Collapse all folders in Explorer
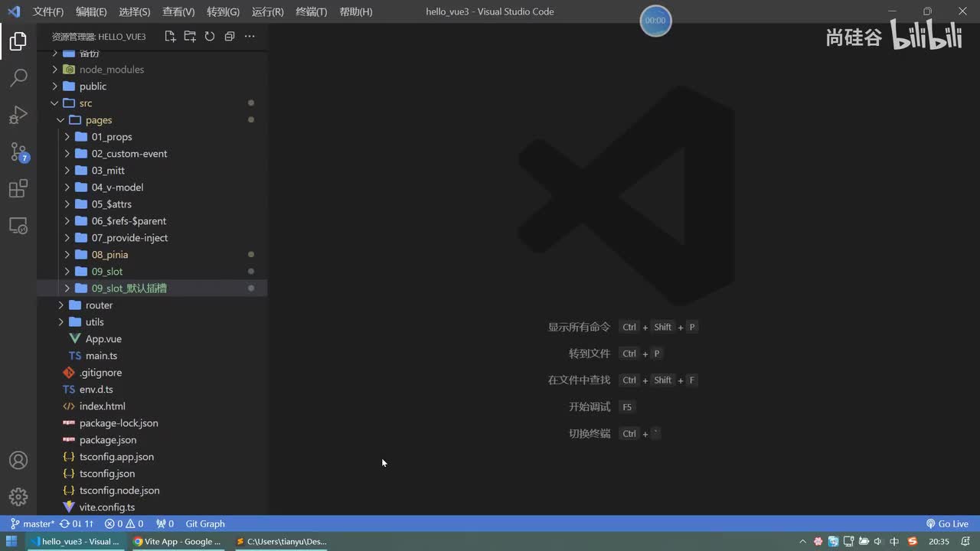The width and height of the screenshot is (980, 551). [229, 36]
